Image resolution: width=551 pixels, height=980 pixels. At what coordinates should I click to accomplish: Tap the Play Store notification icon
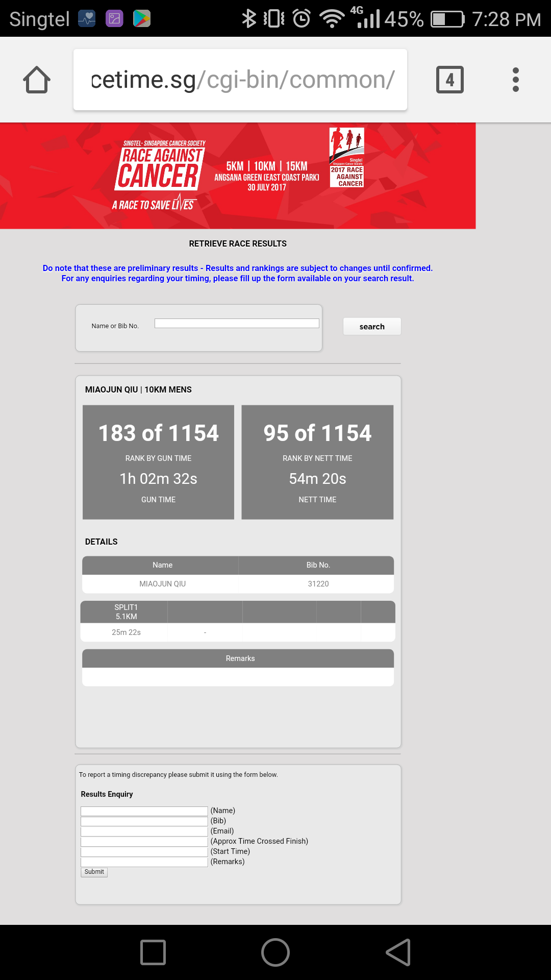point(142,19)
